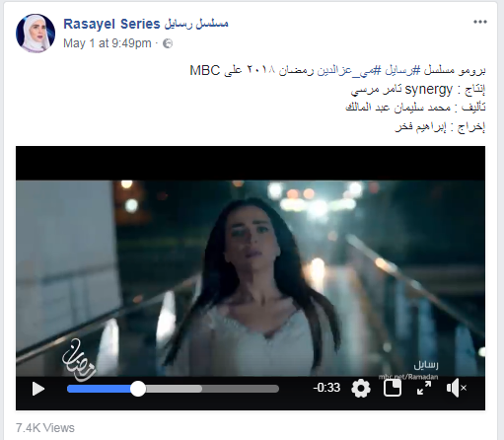Open the May 1 at 9:49pm timestamp
504x440 pixels.
tap(108, 43)
